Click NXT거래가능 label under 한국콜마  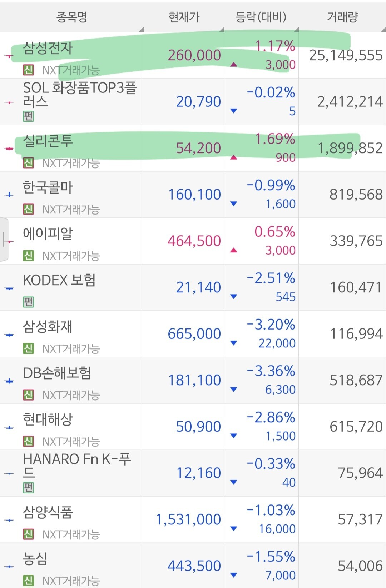pyautogui.click(x=71, y=210)
